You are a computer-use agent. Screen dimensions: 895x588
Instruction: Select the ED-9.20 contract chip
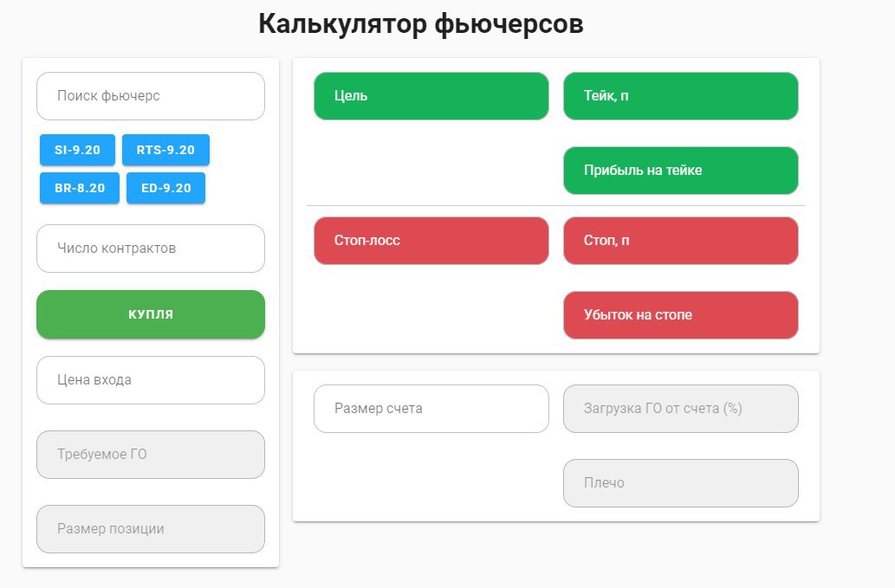coord(165,188)
